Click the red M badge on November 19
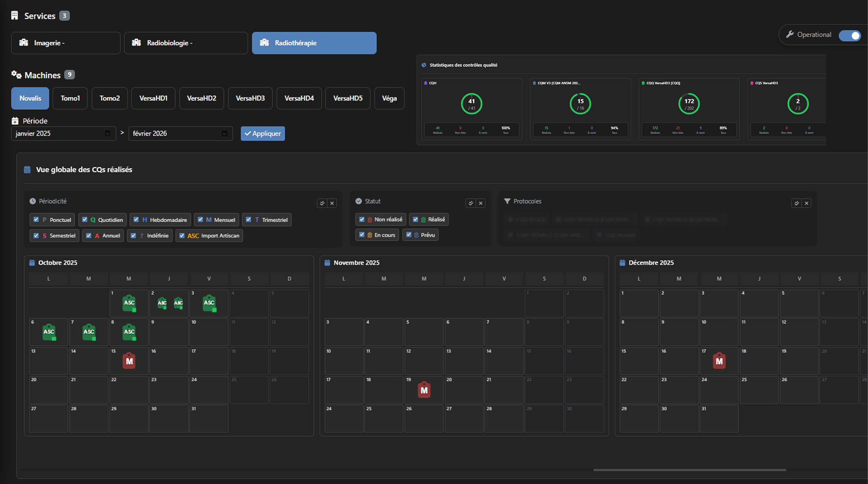The width and height of the screenshot is (868, 484). coord(424,390)
